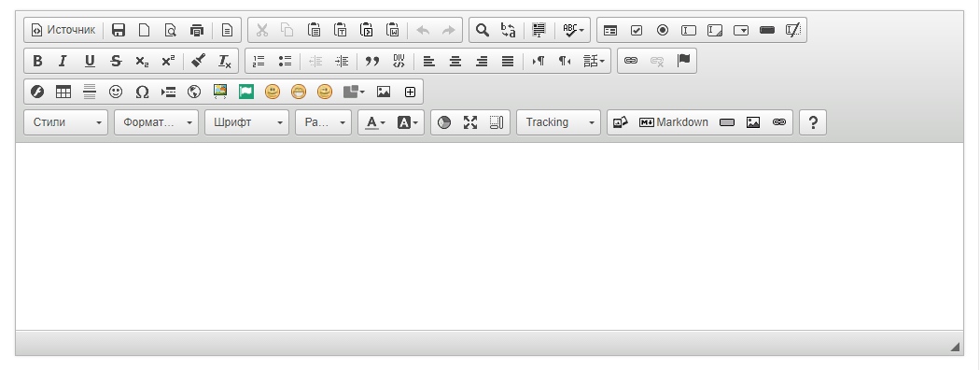Open the text color picker
Viewport: 980px width, 370px height.
375,122
